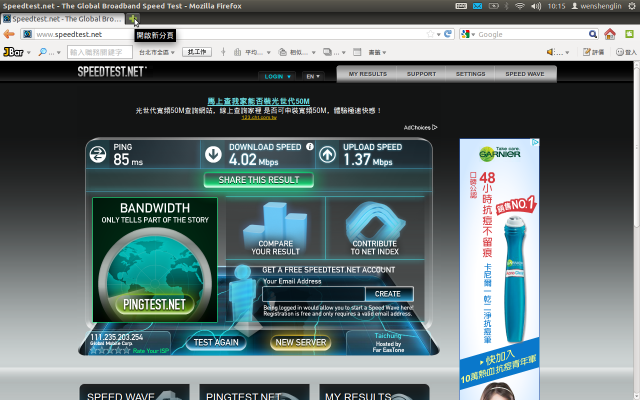Viewport: 640px width, 400px height.
Task: Open the 台北市全區 region dropdown
Action: (x=157, y=52)
